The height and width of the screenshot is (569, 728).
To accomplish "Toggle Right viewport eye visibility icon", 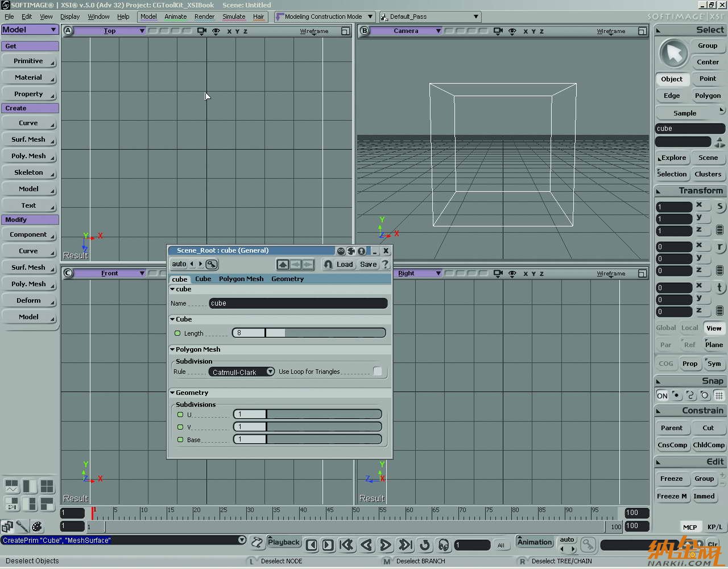I will point(512,274).
